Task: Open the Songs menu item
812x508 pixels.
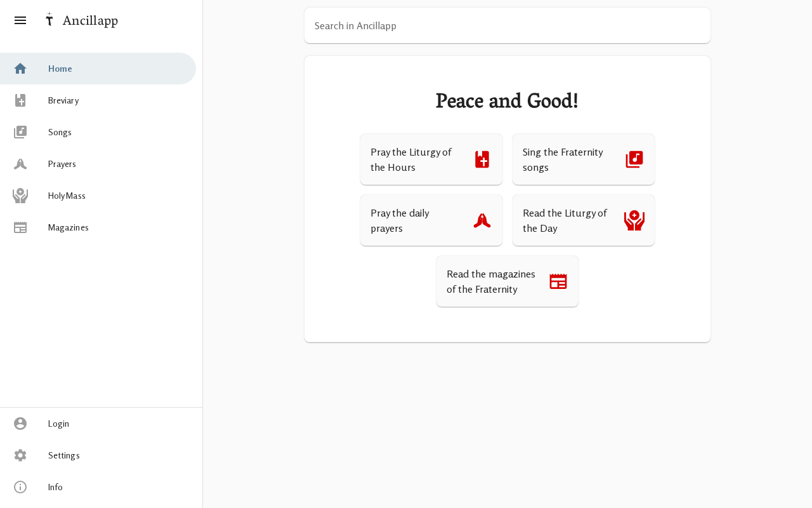Action: click(x=60, y=132)
